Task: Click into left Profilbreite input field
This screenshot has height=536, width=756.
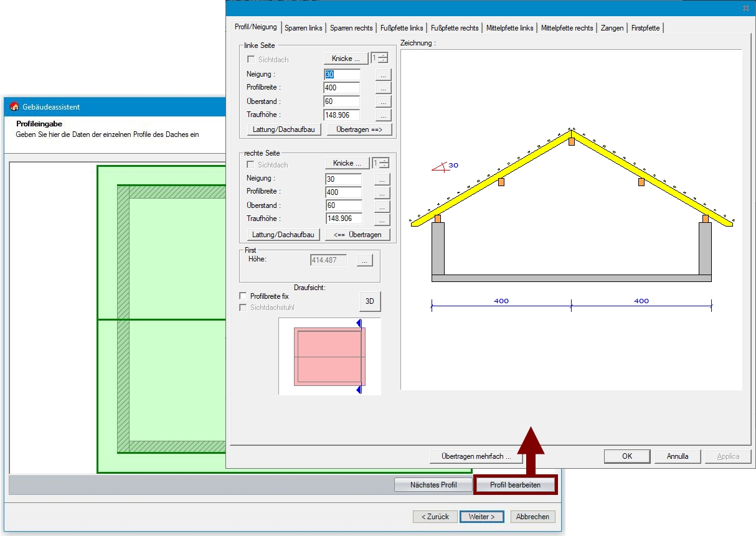Action: pos(341,88)
